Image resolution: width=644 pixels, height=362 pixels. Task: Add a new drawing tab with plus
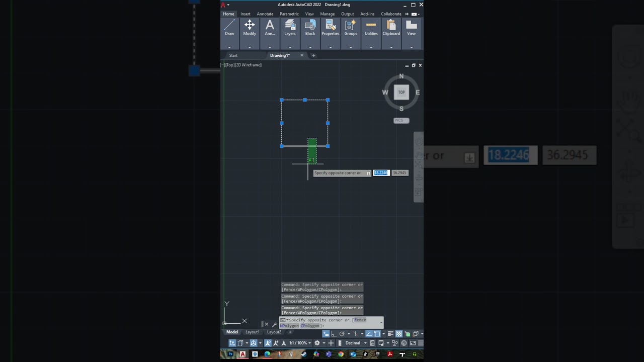(x=313, y=55)
